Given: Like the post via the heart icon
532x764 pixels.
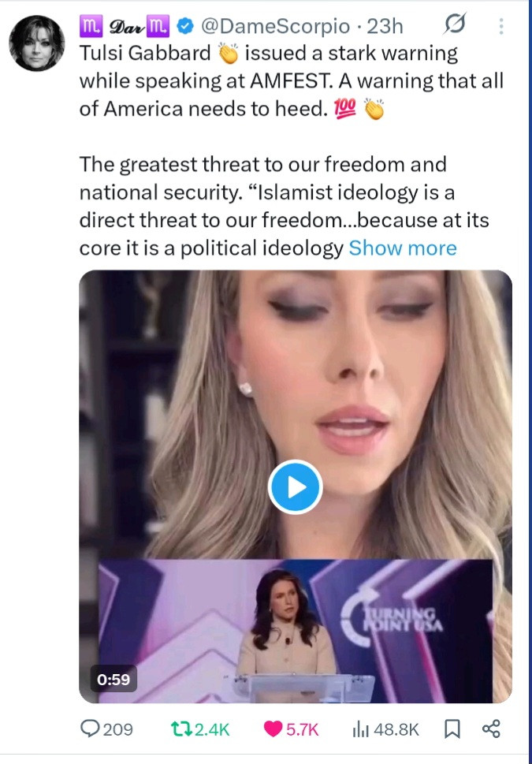Looking at the screenshot, I should (273, 729).
